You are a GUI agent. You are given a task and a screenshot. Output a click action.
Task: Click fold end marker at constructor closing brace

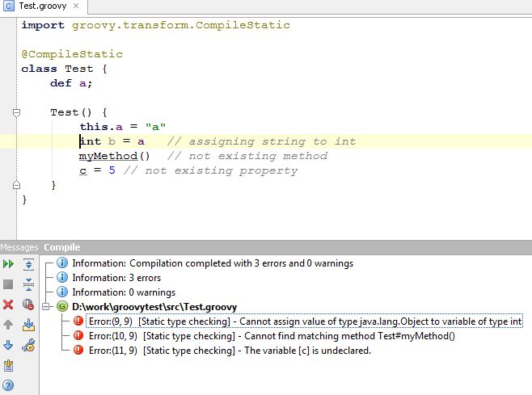[16, 185]
